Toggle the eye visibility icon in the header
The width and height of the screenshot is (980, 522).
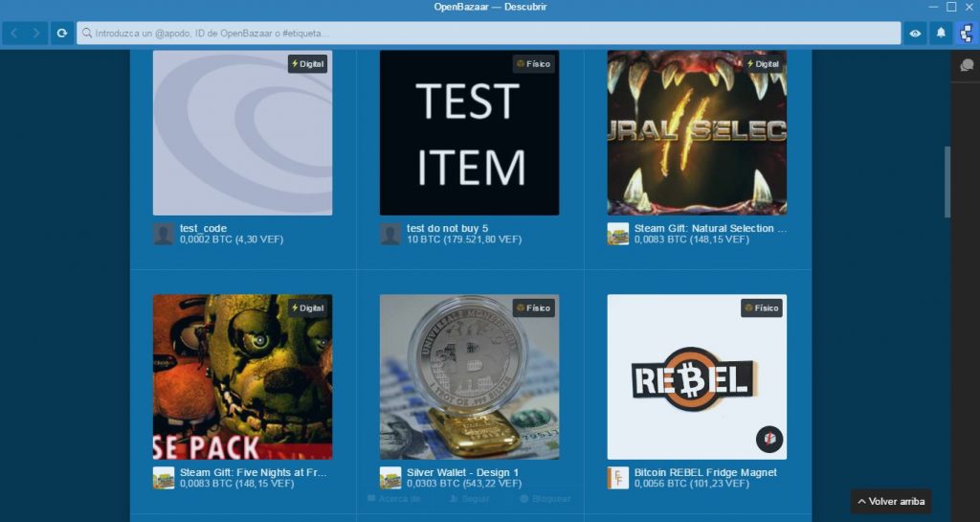(x=915, y=34)
